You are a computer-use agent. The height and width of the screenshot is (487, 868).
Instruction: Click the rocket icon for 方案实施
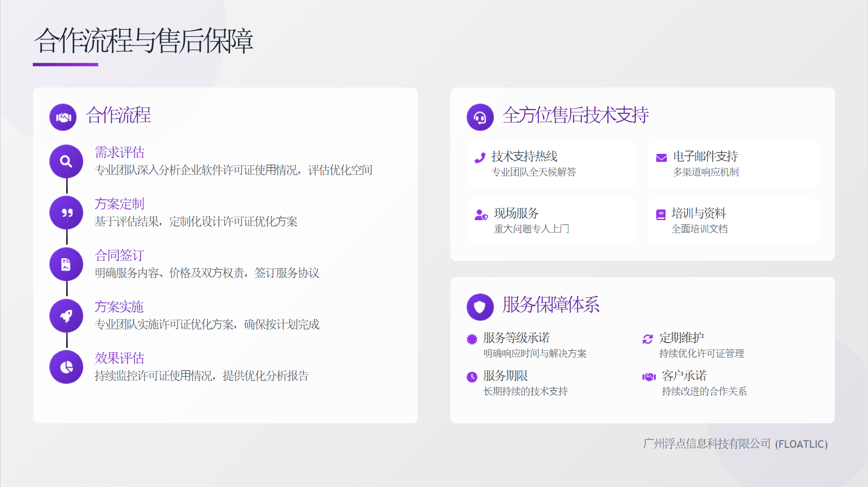(x=66, y=316)
